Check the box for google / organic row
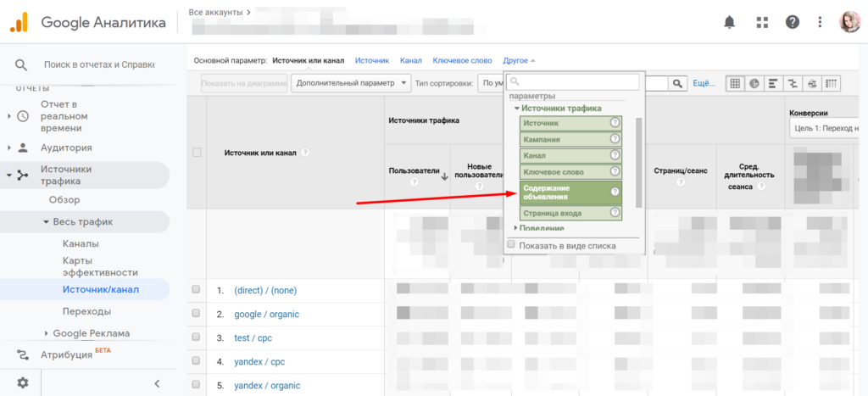 [x=197, y=314]
